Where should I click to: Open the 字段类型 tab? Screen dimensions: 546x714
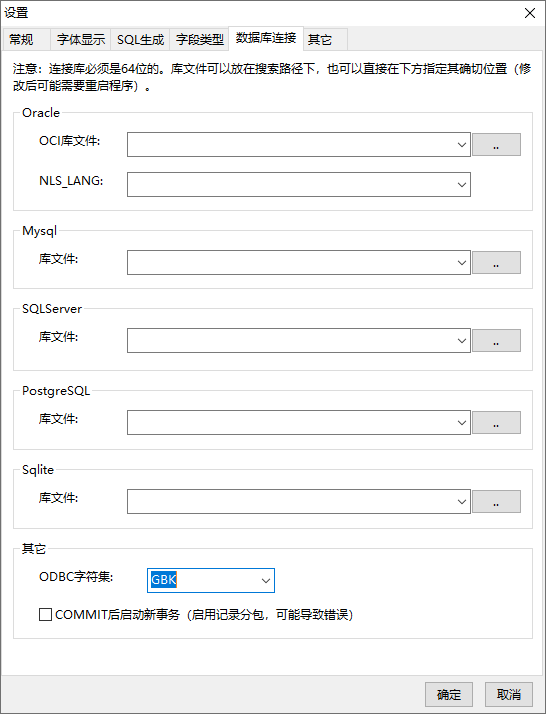pos(199,40)
